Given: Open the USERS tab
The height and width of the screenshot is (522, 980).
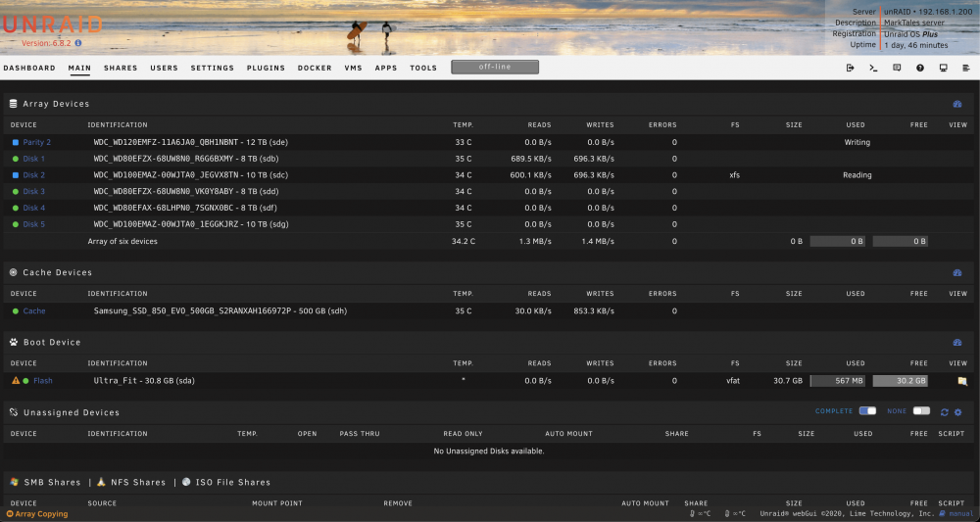Looking at the screenshot, I should pyautogui.click(x=164, y=68).
